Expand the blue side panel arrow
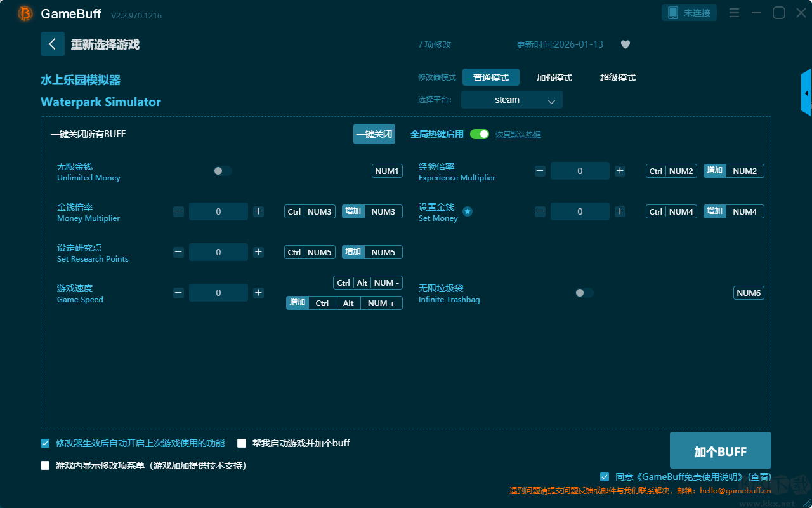This screenshot has height=508, width=812. click(806, 93)
